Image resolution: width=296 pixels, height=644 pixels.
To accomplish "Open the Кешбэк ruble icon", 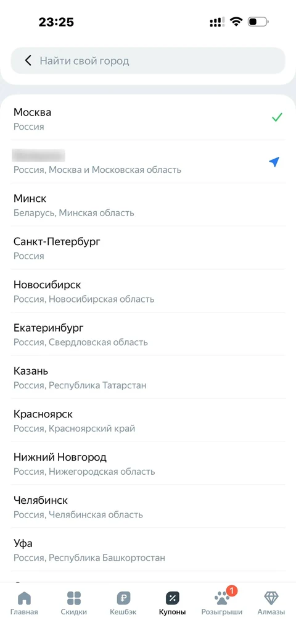I will pos(123,598).
